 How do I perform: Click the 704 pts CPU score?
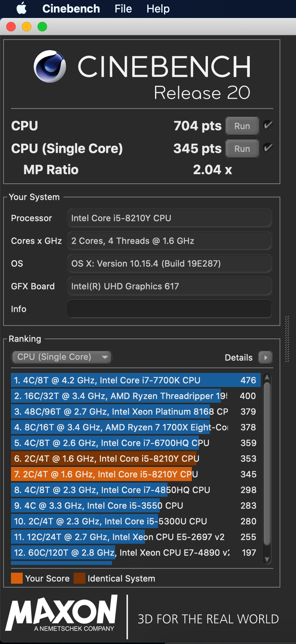pyautogui.click(x=197, y=126)
